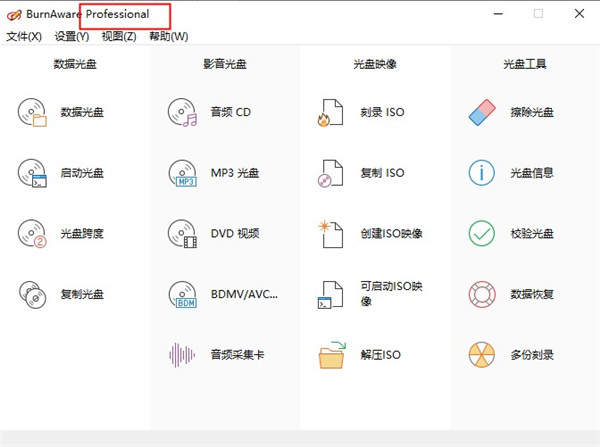
Task: Start 数据恢复 from its label
Action: click(x=532, y=294)
